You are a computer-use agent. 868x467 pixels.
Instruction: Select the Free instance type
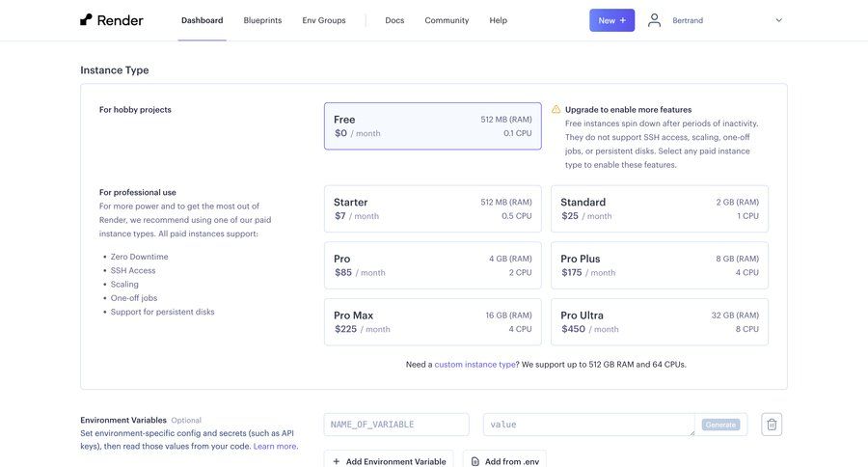point(432,126)
